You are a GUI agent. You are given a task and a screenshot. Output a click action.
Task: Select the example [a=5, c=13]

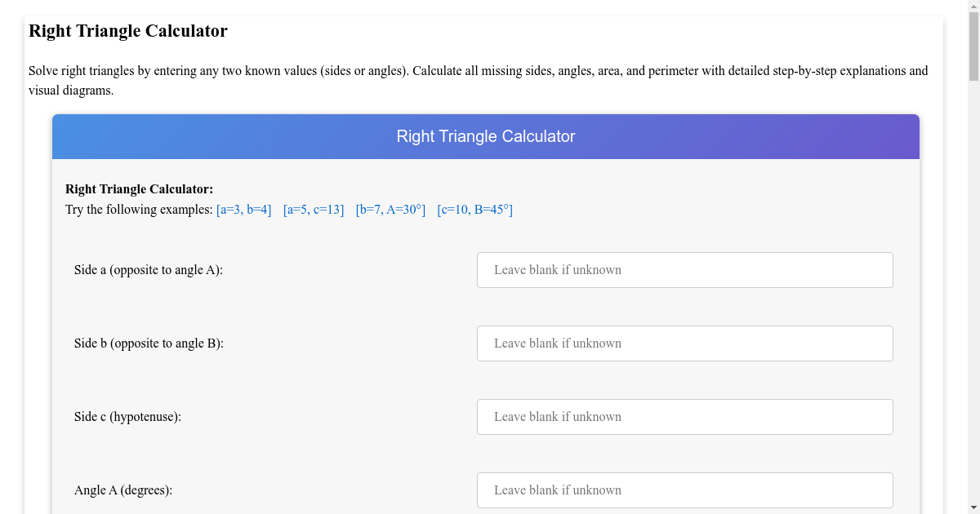[x=314, y=210]
